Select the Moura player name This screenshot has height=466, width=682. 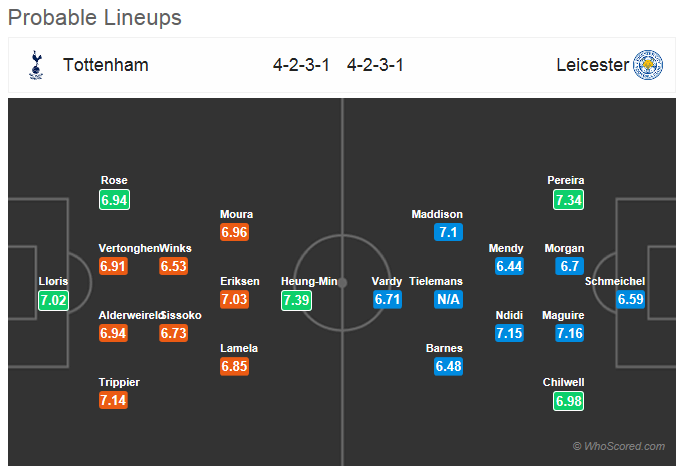click(236, 214)
